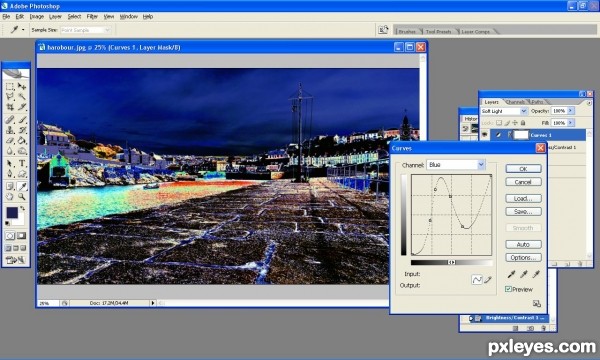Hide the Curves 1 layer eye icon

485,135
